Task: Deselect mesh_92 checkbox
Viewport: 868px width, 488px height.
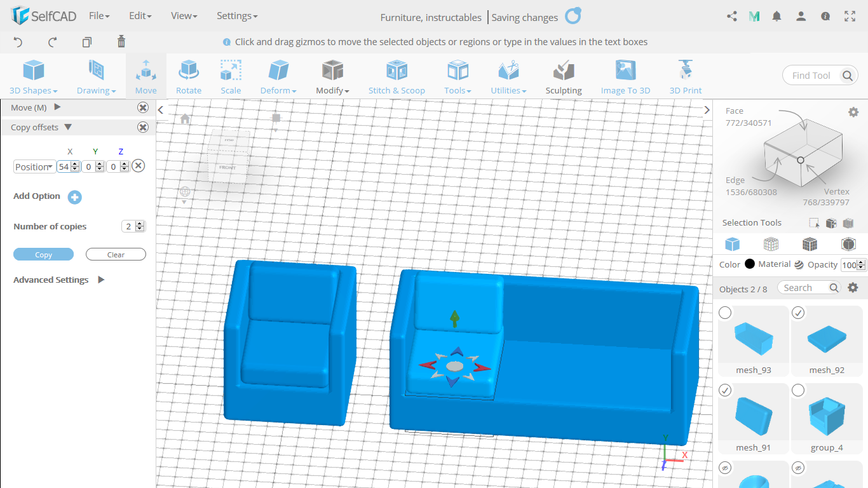Action: click(x=798, y=313)
